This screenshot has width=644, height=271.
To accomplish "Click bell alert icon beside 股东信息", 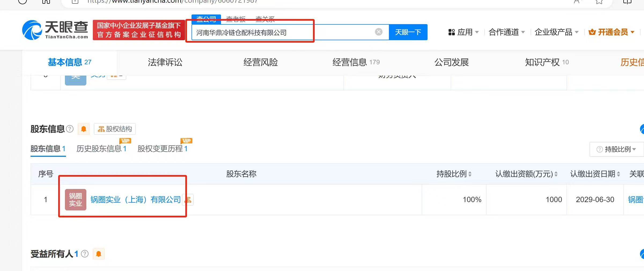I will click(x=84, y=129).
